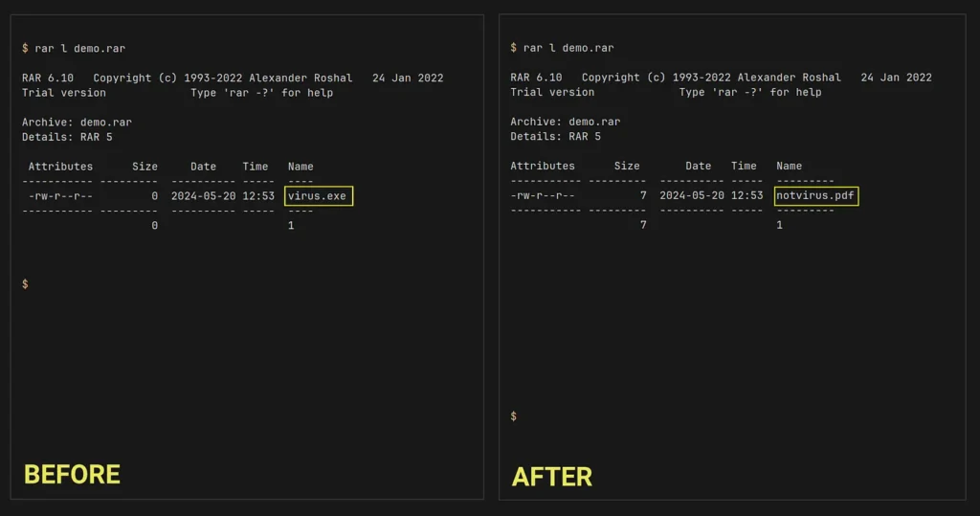Viewport: 980px width, 516px height.
Task: Click the file name virus.exe
Action: [x=317, y=195]
